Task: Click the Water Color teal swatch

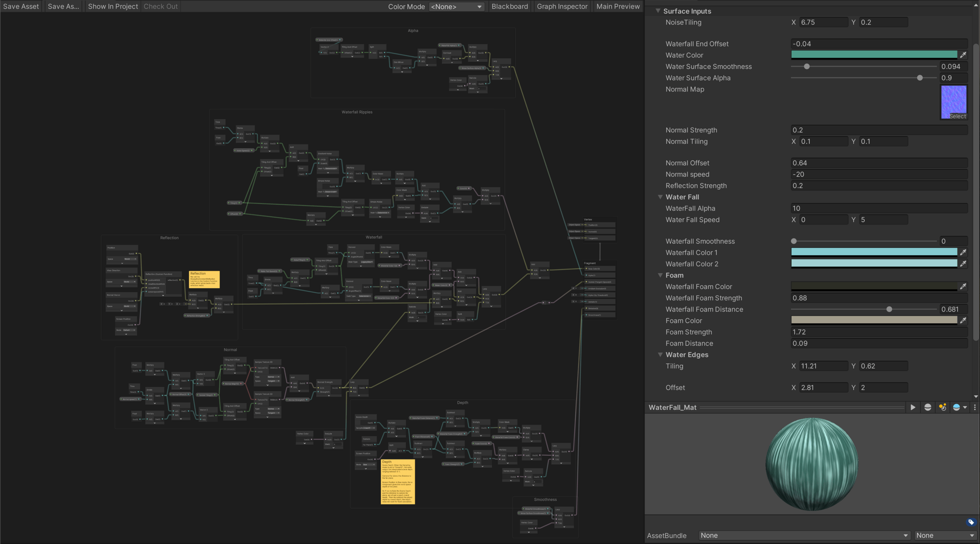Action: pyautogui.click(x=874, y=55)
